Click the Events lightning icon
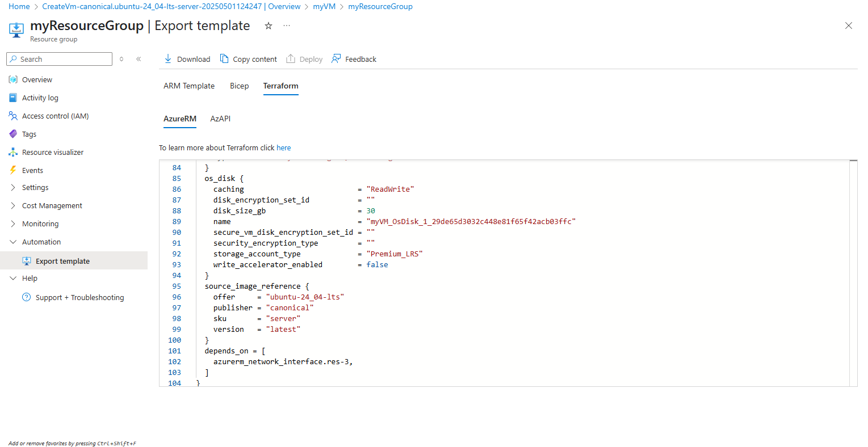 point(12,170)
